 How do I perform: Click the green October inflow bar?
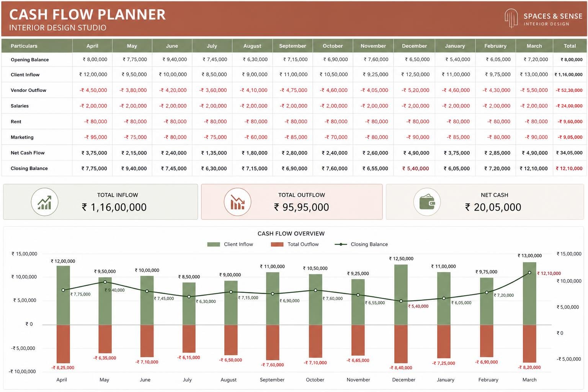click(315, 299)
